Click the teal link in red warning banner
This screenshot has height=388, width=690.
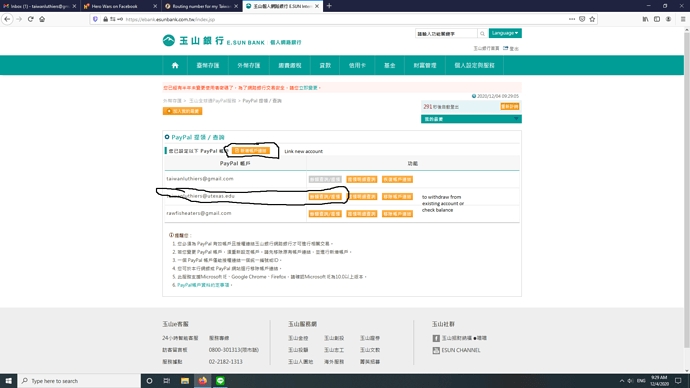coord(308,88)
